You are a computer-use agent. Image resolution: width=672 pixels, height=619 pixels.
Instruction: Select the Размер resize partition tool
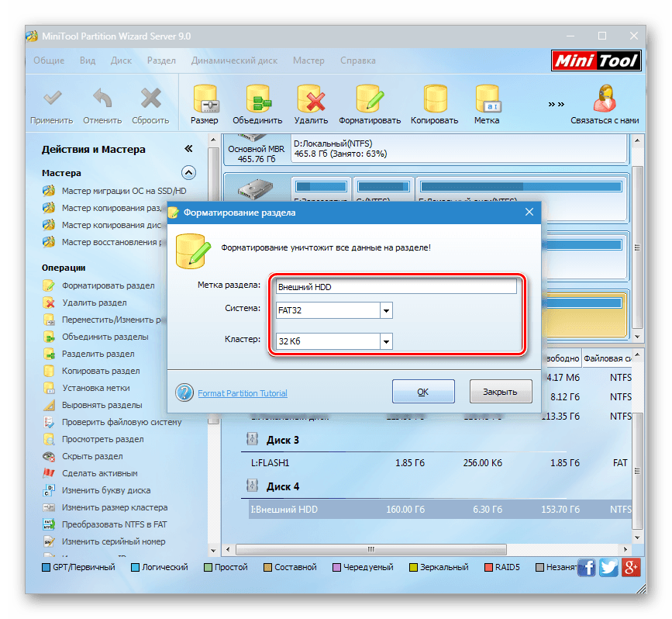pyautogui.click(x=205, y=104)
